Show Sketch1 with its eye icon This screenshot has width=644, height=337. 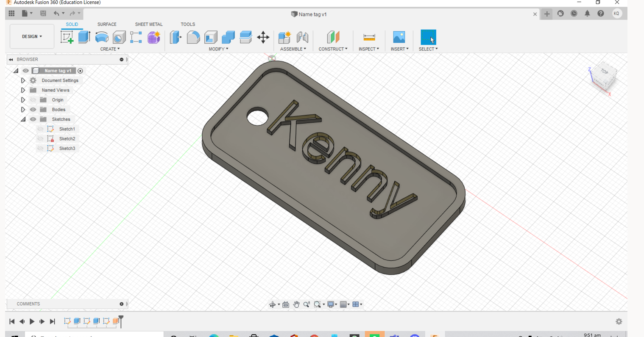[x=40, y=129]
